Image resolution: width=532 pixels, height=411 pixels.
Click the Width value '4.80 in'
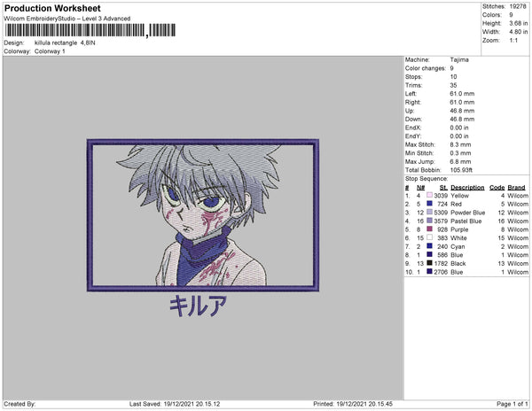coord(519,32)
